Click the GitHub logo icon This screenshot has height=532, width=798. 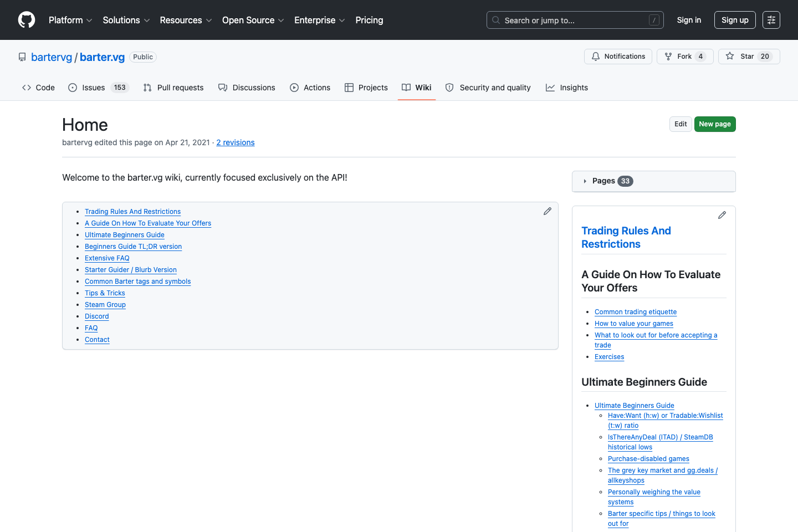tap(26, 19)
